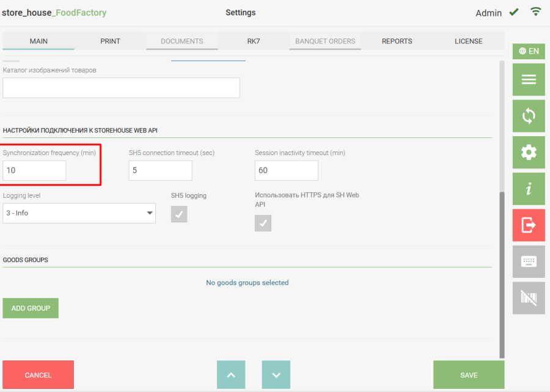Open the hamburger menu in sidebar
The image size is (550, 392).
(x=529, y=79)
